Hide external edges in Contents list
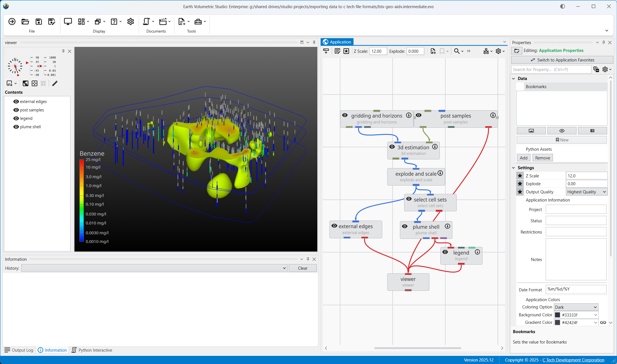 coord(16,102)
